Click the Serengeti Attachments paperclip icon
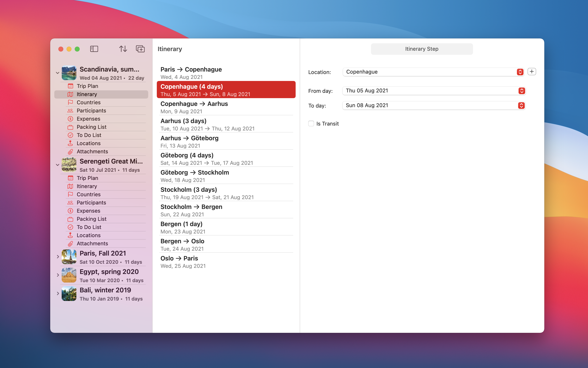 pos(70,244)
